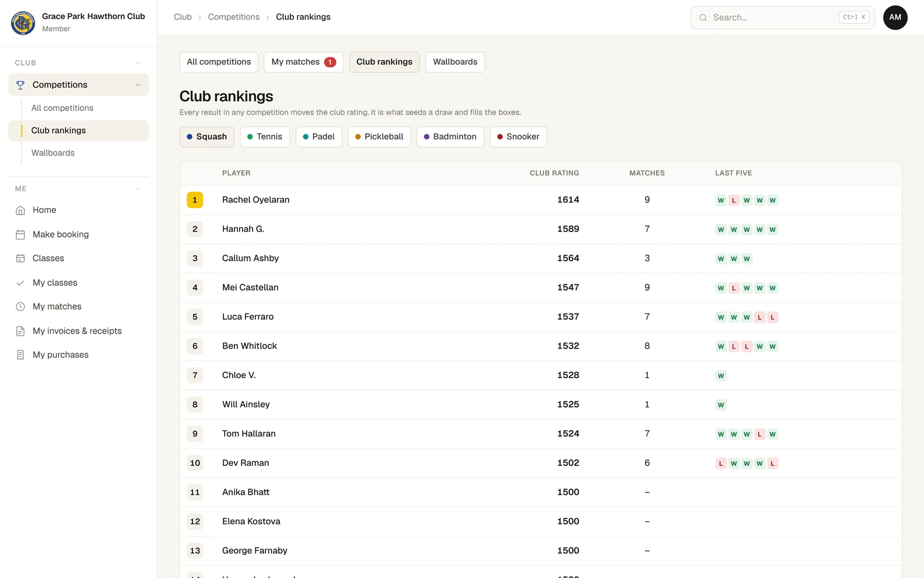Filter rankings by Tennis
This screenshot has width=924, height=578.
click(264, 137)
